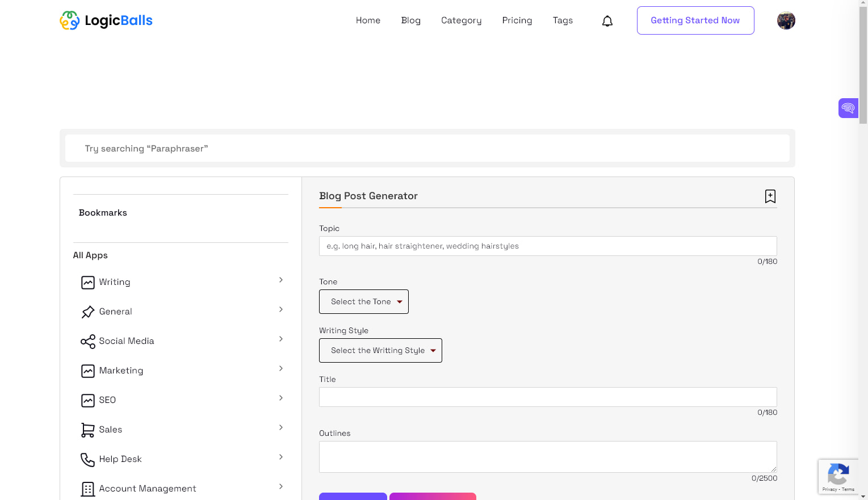Select the Account Management icon

click(x=87, y=488)
